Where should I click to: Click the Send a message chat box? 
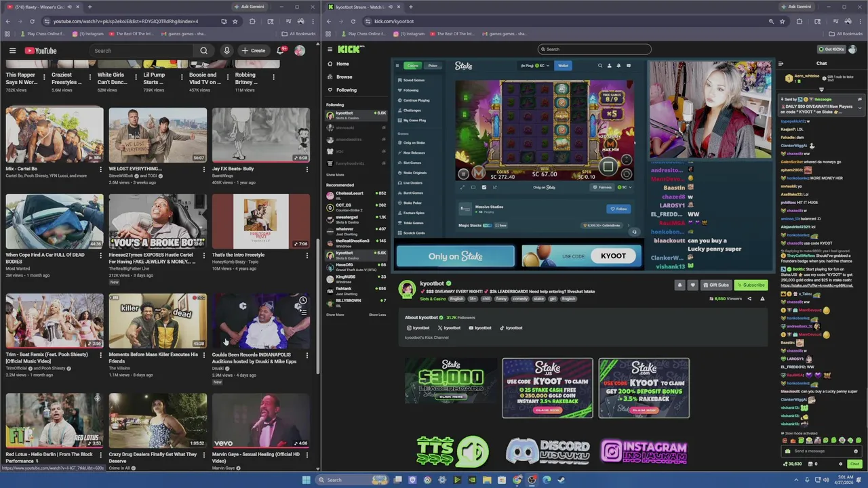tap(821, 451)
